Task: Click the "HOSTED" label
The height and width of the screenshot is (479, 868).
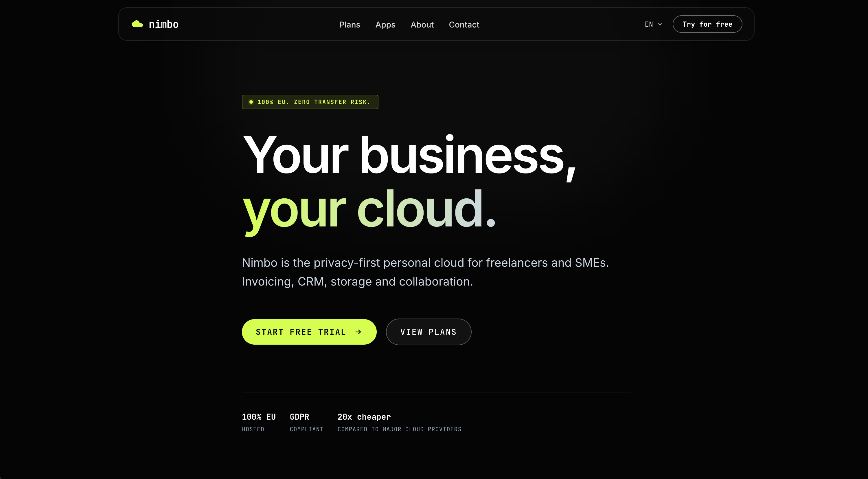Action: pyautogui.click(x=253, y=429)
